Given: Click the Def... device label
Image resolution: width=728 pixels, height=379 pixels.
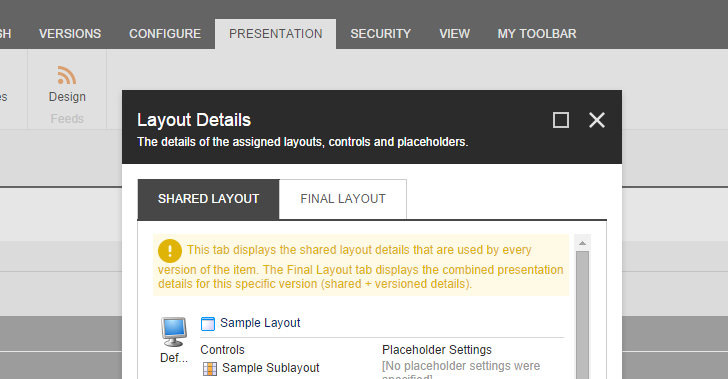Looking at the screenshot, I should [174, 358].
